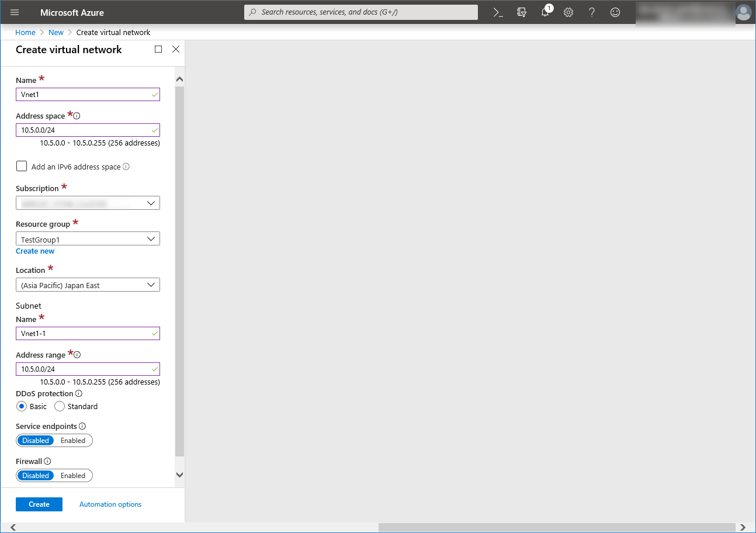Image resolution: width=756 pixels, height=533 pixels.
Task: Navigate to New breadcrumb
Action: pyautogui.click(x=56, y=33)
